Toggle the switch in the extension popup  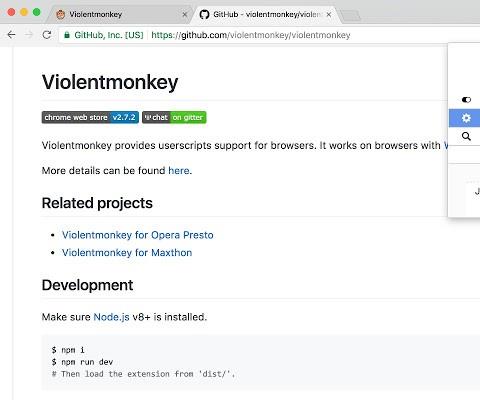(466, 100)
